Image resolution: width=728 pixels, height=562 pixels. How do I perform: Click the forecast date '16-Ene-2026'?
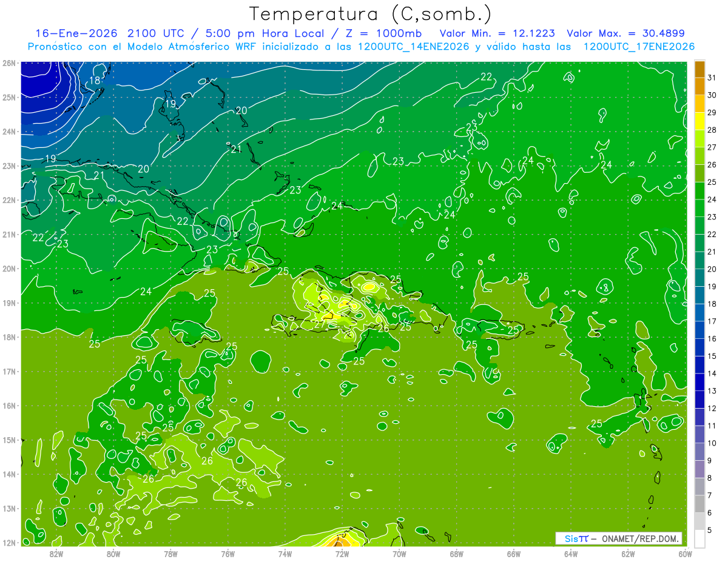pos(76,33)
